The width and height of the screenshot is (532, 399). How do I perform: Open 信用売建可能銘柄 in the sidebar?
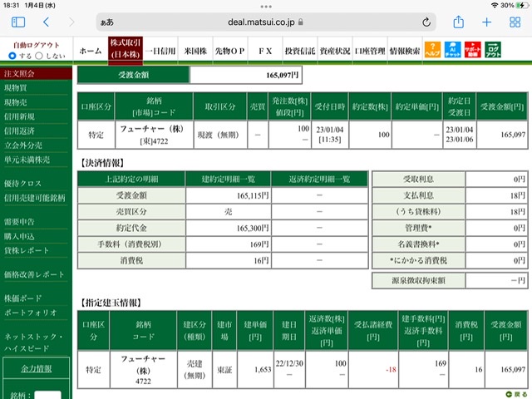point(35,198)
